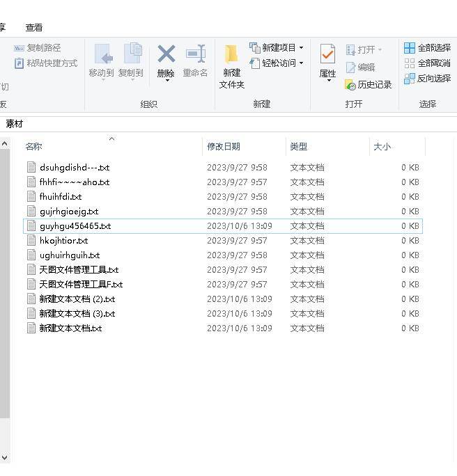
Task: Sort by 修改日期 column header
Action: (x=224, y=147)
